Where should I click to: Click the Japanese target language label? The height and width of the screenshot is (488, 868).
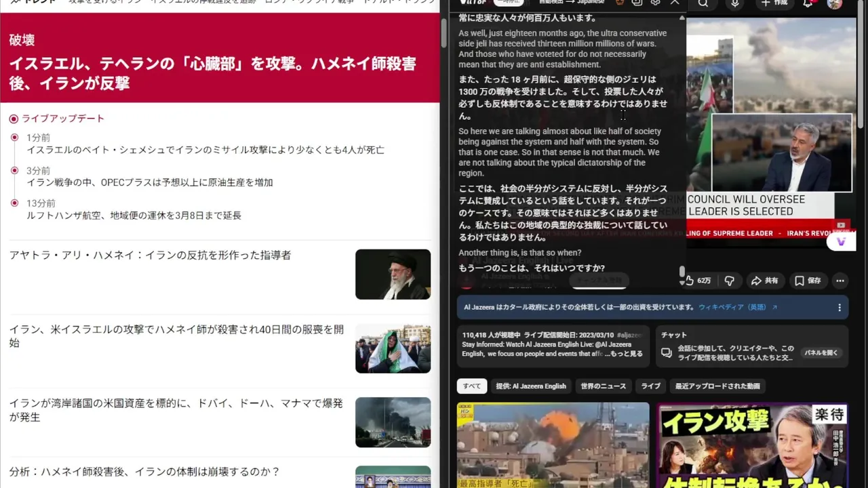[x=591, y=2]
